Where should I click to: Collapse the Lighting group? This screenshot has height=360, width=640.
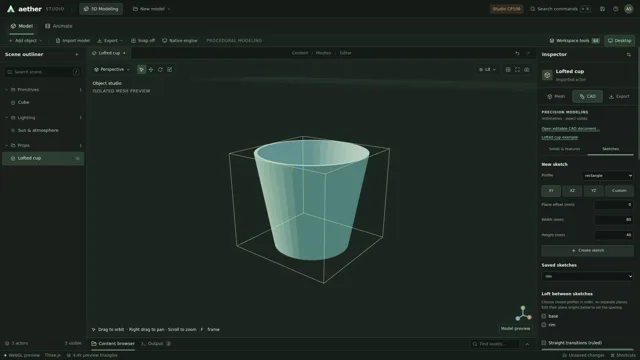click(x=7, y=118)
